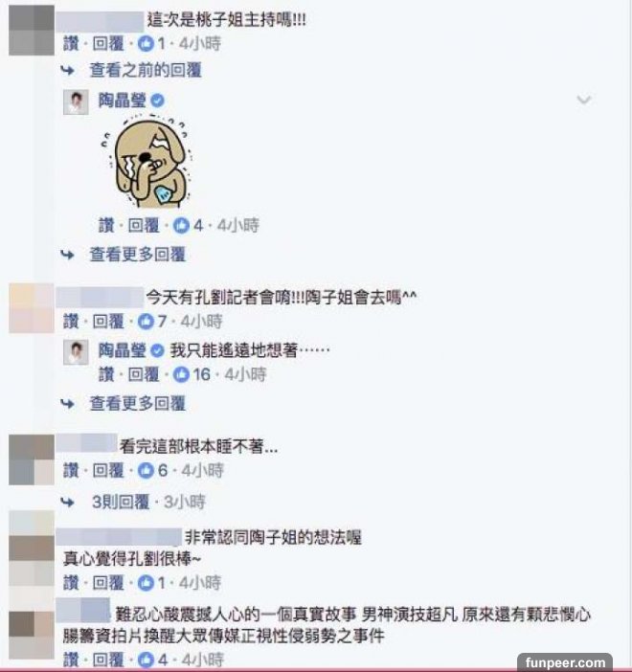
Task: Click verified badge beside 陶晶瑩 sticker reply
Action: click(x=158, y=101)
